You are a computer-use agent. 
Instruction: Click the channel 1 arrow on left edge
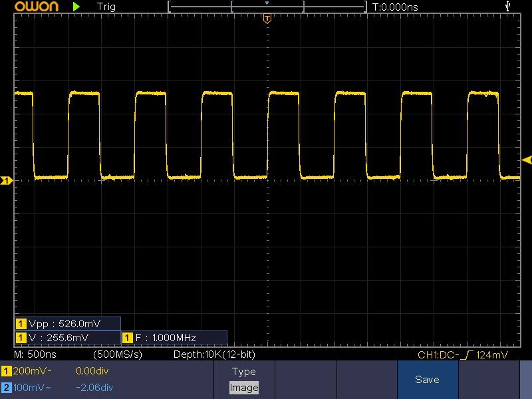(5, 180)
